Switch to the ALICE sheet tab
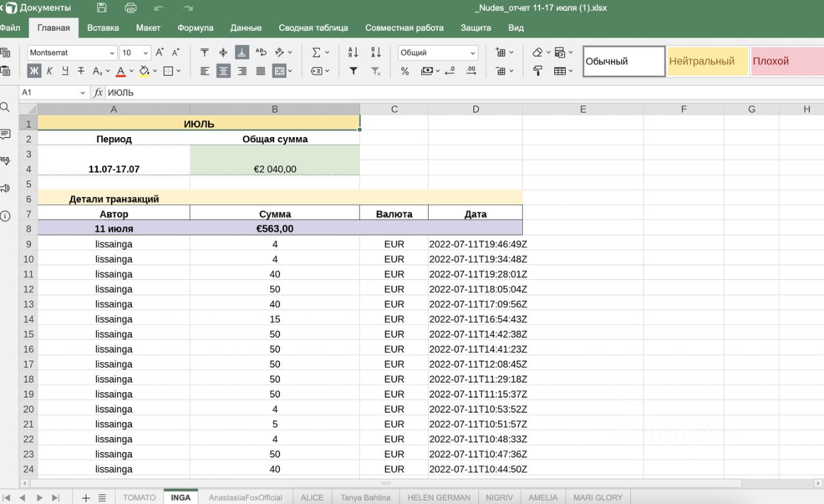 pyautogui.click(x=312, y=498)
